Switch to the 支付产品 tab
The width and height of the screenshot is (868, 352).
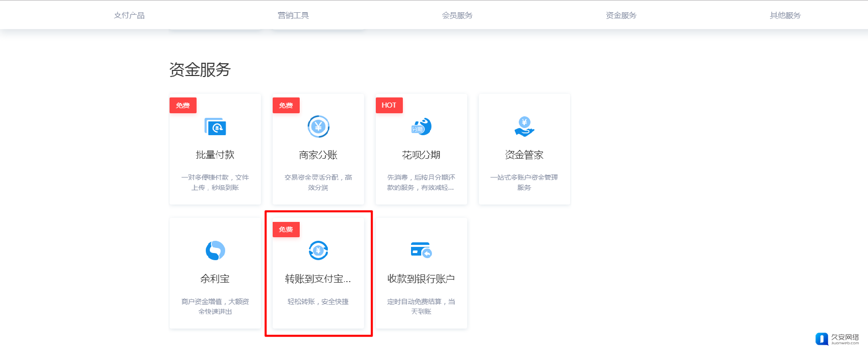pyautogui.click(x=129, y=15)
